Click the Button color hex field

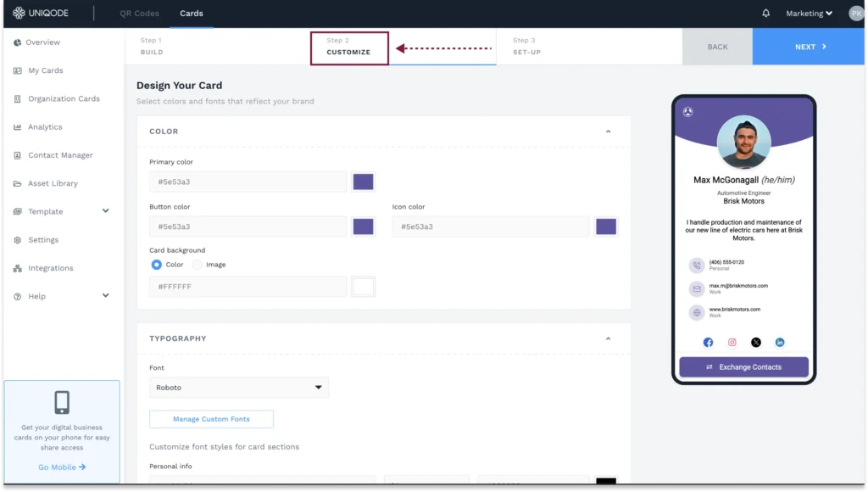248,227
